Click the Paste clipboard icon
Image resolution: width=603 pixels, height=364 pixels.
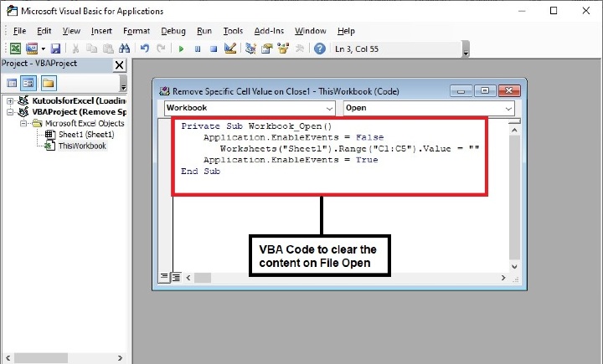coord(108,49)
